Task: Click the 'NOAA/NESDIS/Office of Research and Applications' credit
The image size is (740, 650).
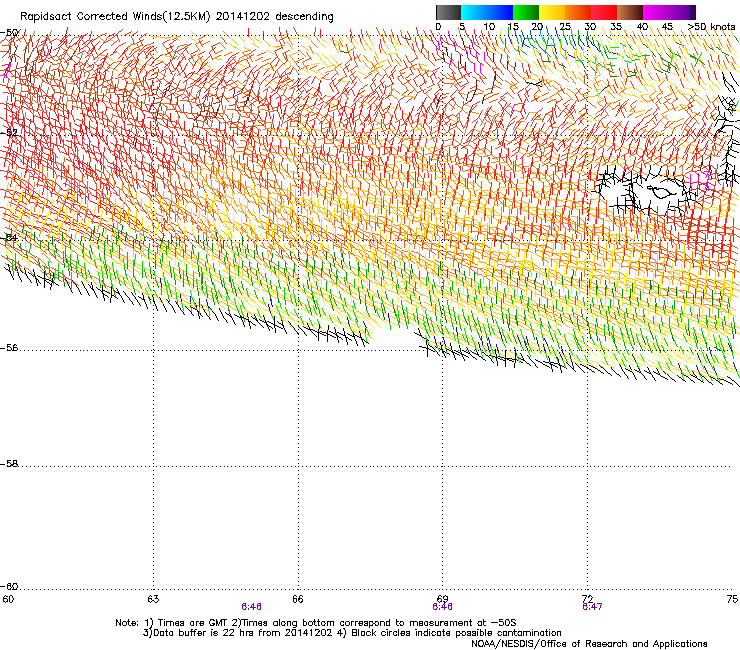Action: pos(589,644)
